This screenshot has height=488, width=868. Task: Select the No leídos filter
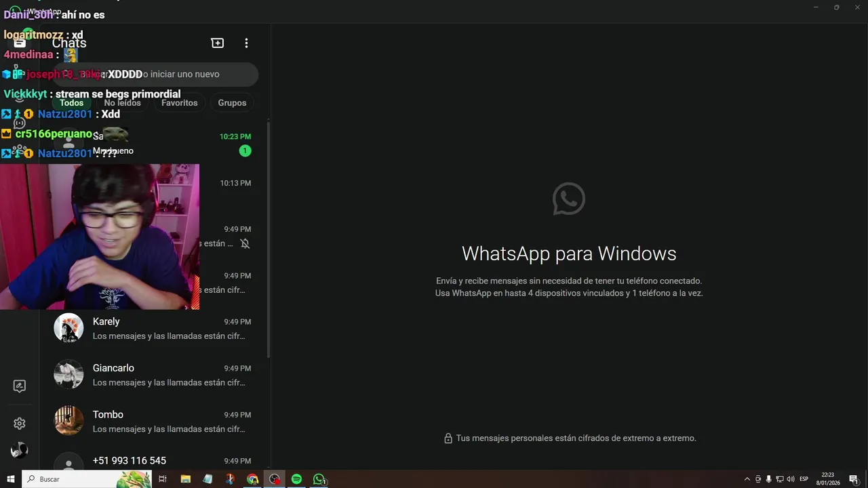coord(122,103)
